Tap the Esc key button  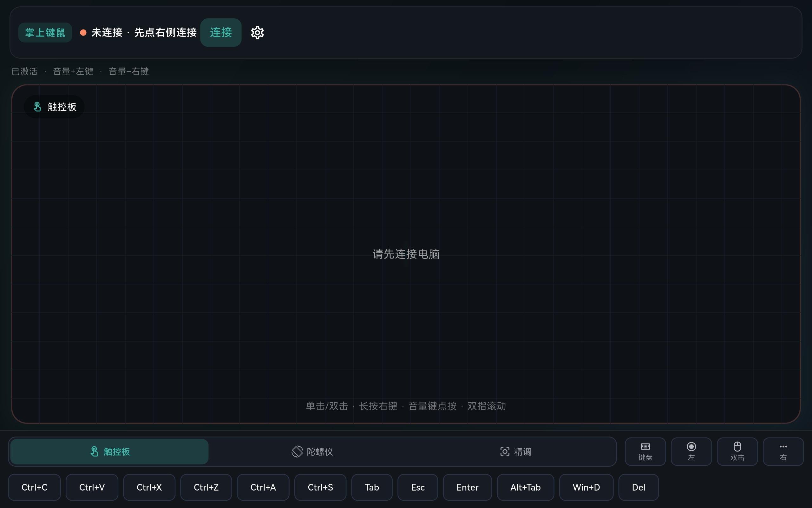[418, 487]
